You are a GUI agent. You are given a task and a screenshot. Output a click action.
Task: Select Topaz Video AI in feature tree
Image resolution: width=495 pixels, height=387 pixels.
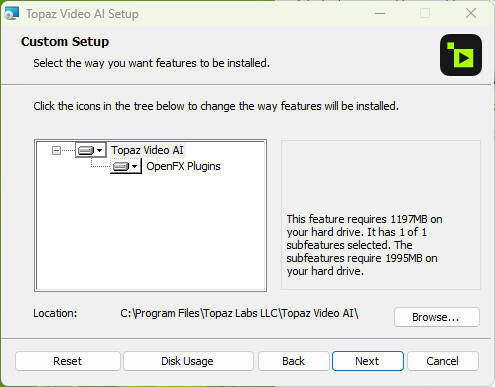pyautogui.click(x=147, y=150)
